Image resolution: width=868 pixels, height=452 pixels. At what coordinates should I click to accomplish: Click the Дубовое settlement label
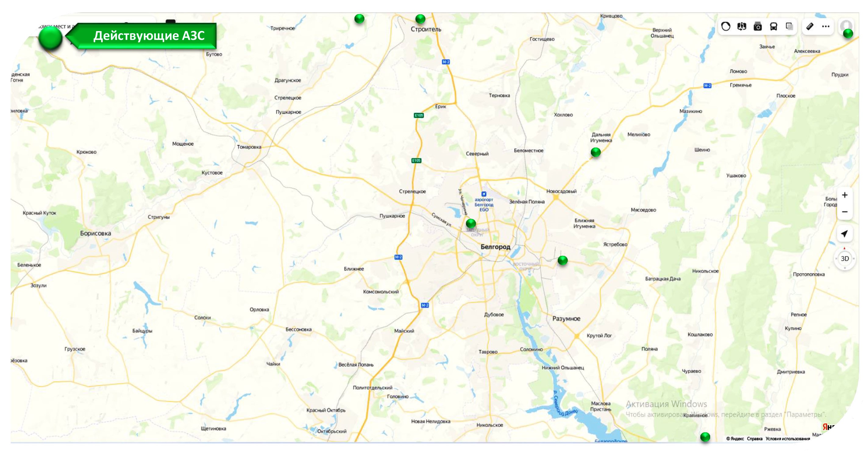pyautogui.click(x=494, y=315)
